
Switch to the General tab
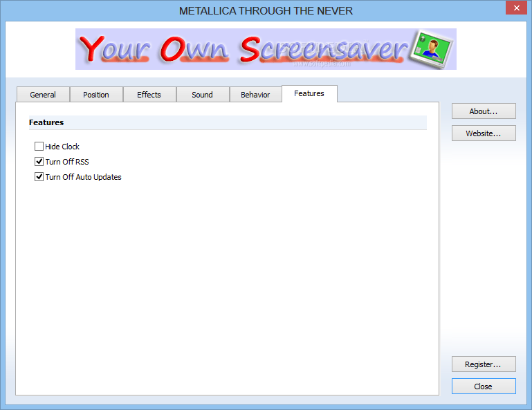pyautogui.click(x=43, y=95)
